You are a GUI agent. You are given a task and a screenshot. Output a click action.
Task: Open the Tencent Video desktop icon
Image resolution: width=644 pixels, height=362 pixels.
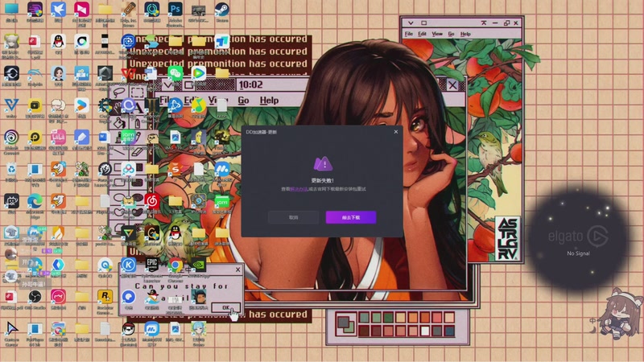199,73
